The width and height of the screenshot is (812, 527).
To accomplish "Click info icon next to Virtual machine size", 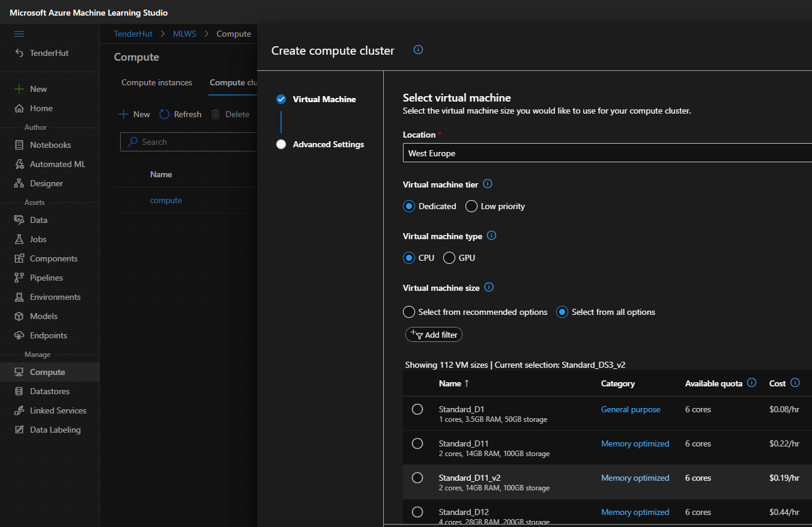I will [x=489, y=287].
